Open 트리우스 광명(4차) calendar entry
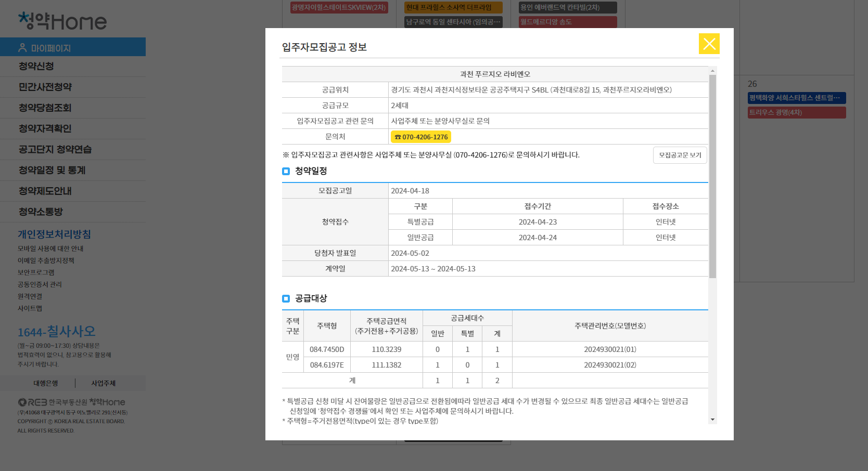This screenshot has height=471, width=868. click(797, 112)
